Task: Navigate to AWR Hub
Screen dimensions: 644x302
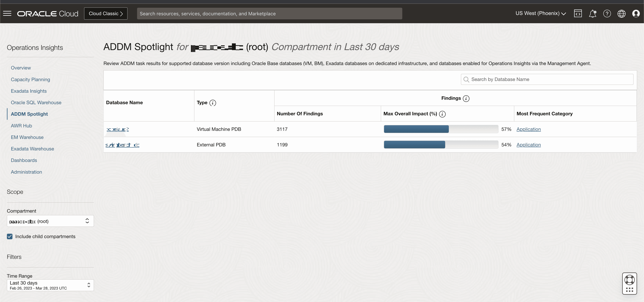Action: [x=21, y=126]
